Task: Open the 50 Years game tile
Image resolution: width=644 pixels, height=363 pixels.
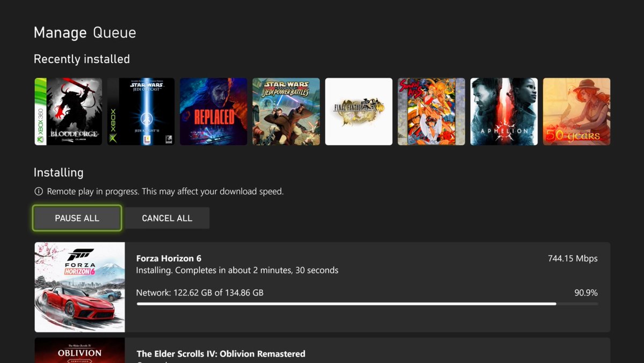Action: pos(576,112)
